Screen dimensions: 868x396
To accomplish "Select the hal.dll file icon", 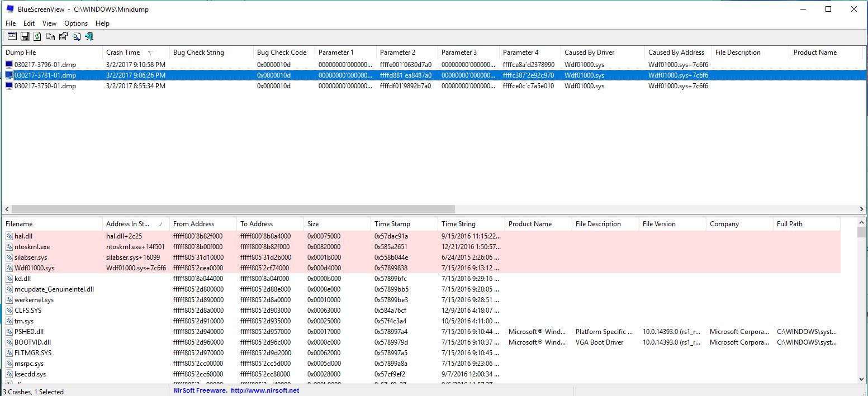I will tap(9, 236).
